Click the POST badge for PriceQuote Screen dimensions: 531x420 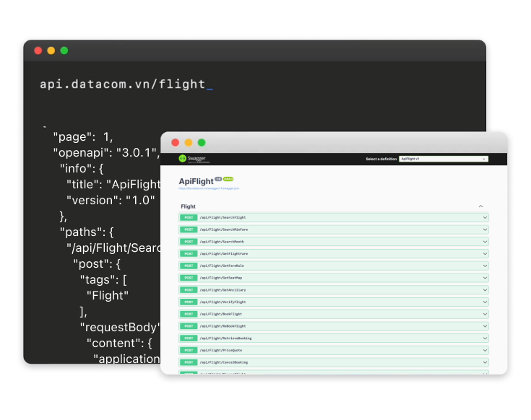click(189, 350)
